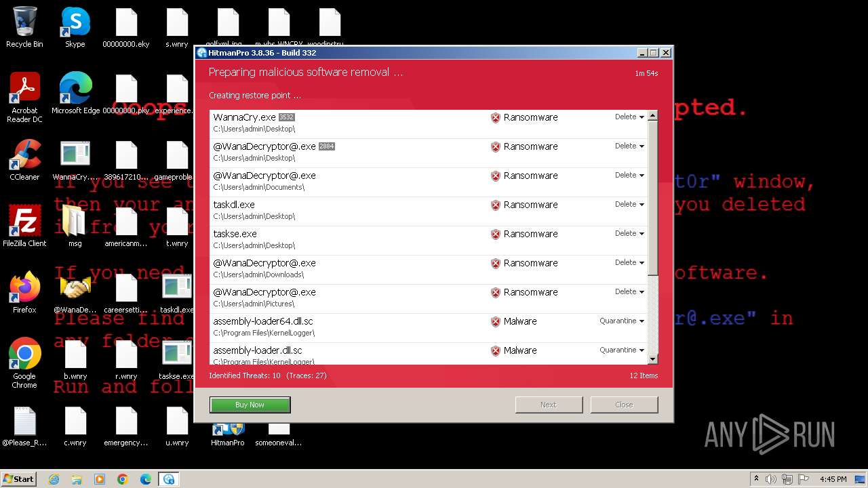Open the Google Chrome desktop shortcut

click(24, 363)
